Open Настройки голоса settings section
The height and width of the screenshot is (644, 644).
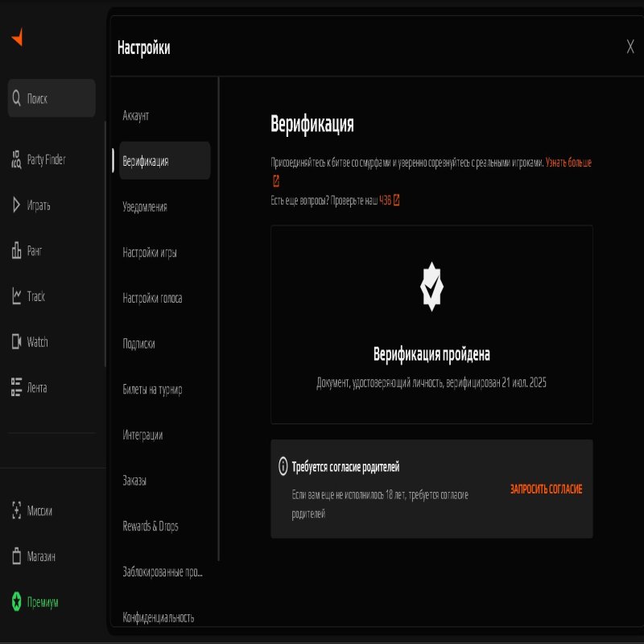[x=152, y=298]
